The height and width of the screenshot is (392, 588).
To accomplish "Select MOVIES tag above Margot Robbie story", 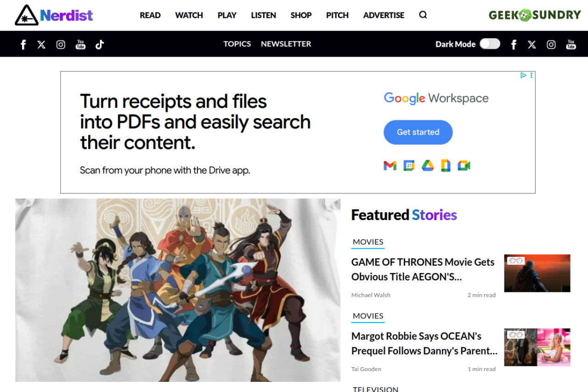I will pyautogui.click(x=368, y=316).
